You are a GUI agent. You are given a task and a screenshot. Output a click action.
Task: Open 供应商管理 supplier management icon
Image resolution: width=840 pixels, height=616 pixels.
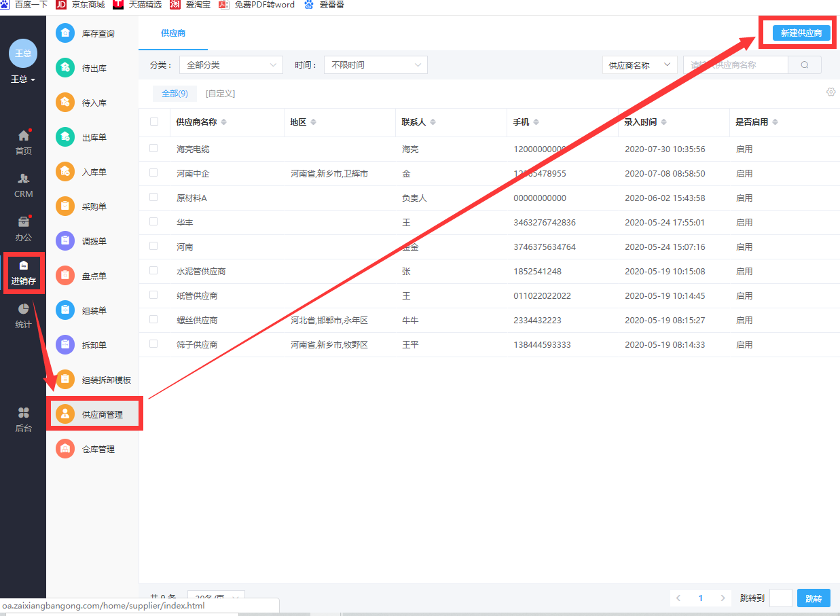coord(65,414)
